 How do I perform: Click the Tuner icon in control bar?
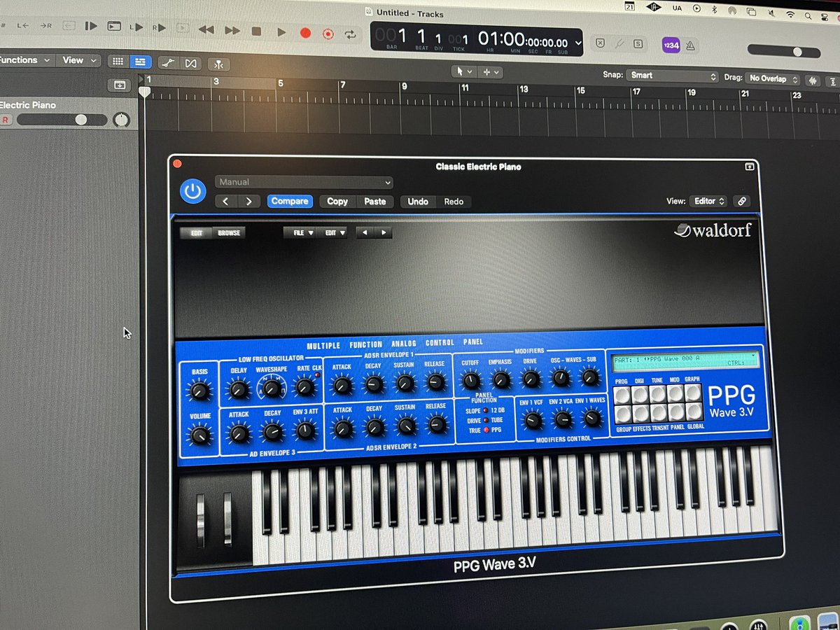619,43
